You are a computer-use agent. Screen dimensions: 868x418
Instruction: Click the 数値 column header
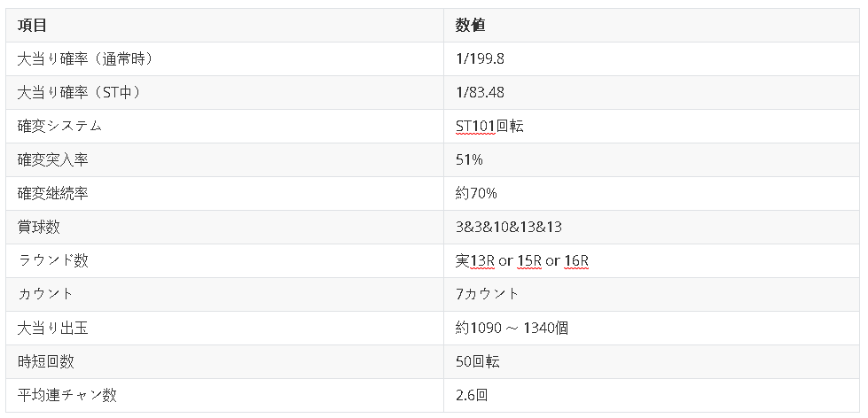pyautogui.click(x=471, y=26)
